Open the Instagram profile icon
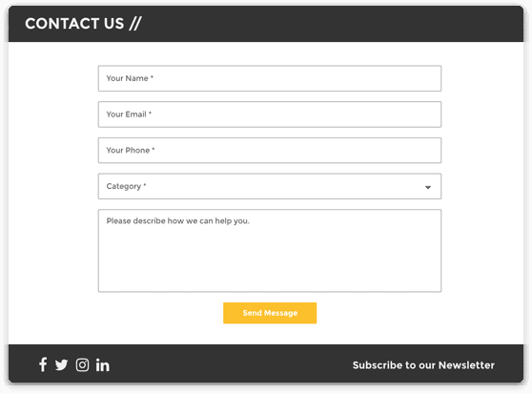Viewport: 532px width, 394px height. [82, 364]
